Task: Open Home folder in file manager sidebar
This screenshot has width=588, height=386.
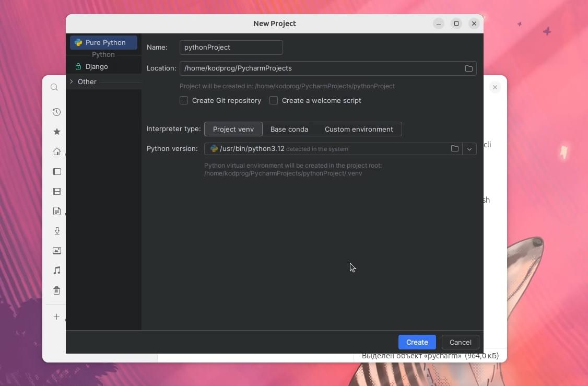Action: (x=56, y=151)
